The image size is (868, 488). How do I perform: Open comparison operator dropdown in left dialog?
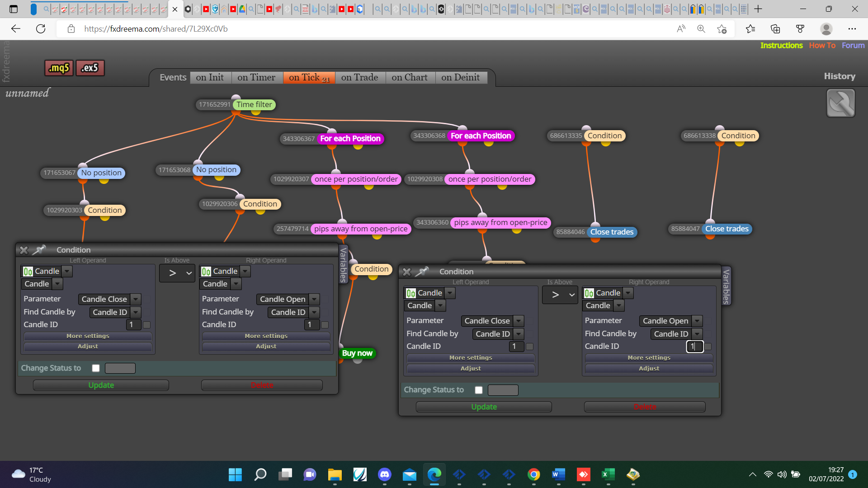pos(177,273)
